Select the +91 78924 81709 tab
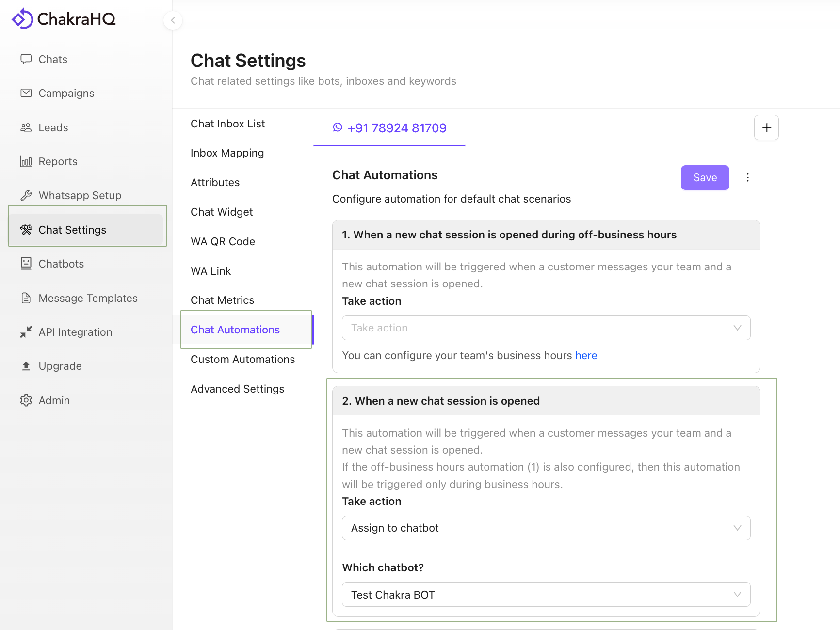840x630 pixels. (x=389, y=128)
